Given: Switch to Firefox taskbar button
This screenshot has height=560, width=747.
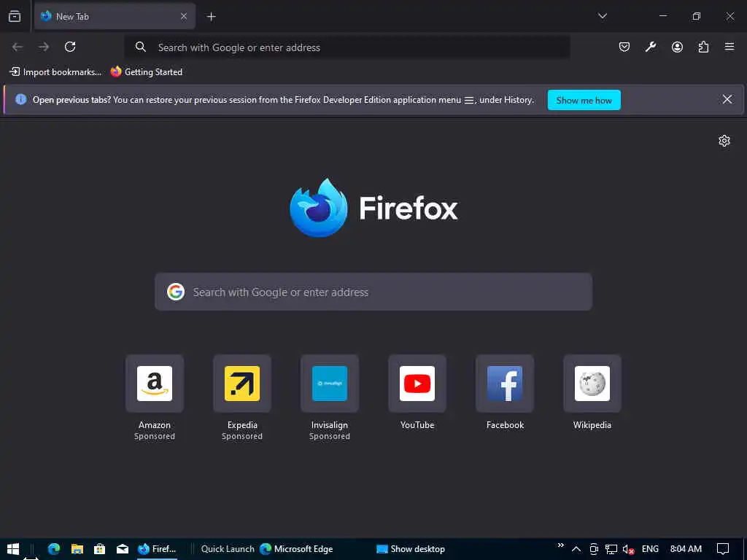Looking at the screenshot, I should click(x=158, y=549).
